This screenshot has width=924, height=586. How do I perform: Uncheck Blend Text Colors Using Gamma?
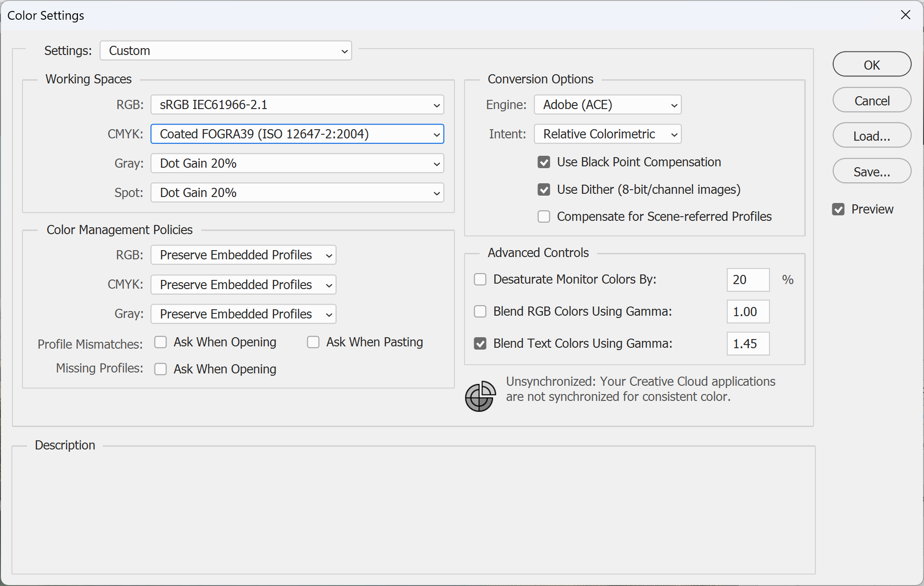click(480, 344)
